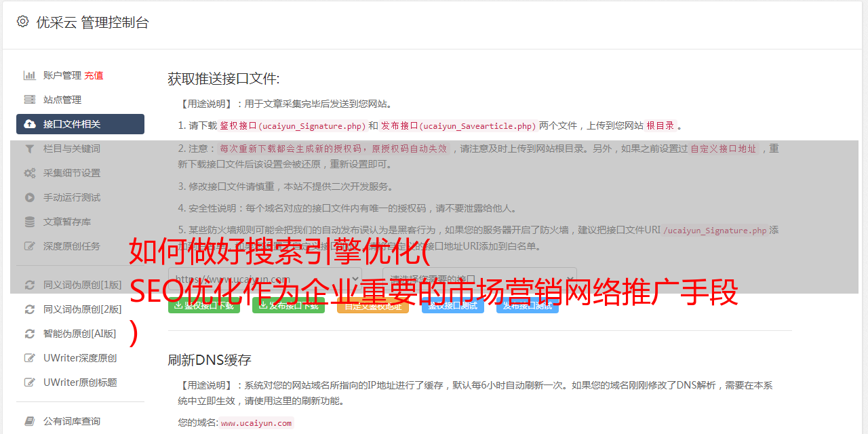Click the refresh icon for 同义词伪原创[2版]
Image resolution: width=868 pixels, height=434 pixels.
pyautogui.click(x=30, y=309)
